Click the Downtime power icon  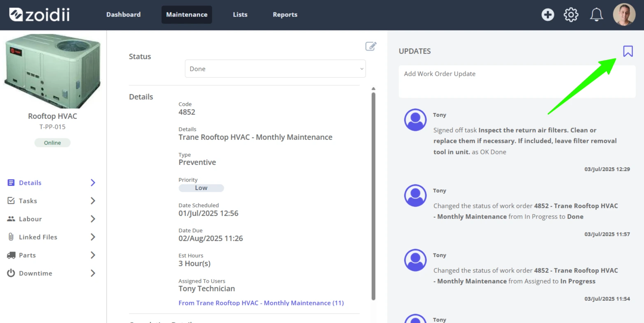click(11, 273)
